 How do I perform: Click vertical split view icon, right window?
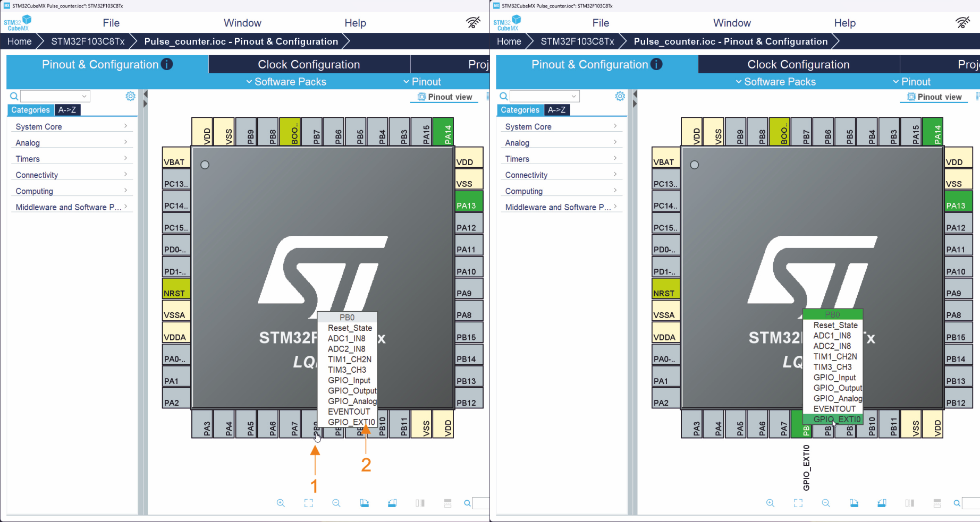tap(909, 503)
